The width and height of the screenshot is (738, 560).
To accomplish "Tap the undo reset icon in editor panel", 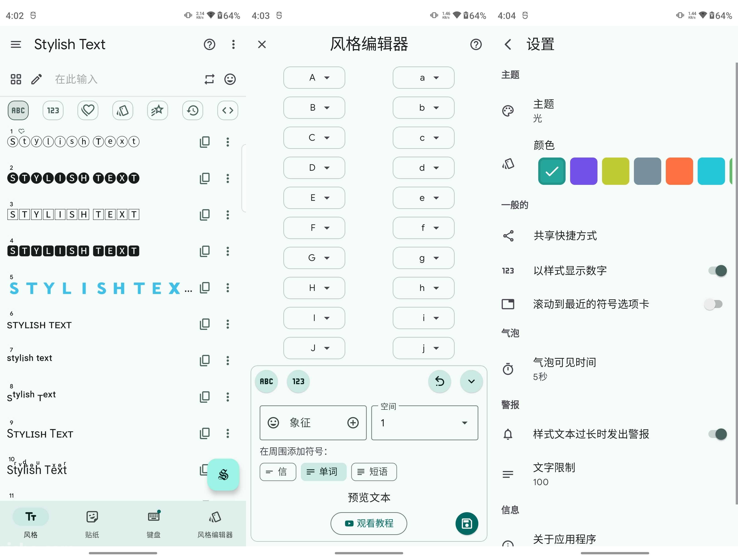I will [x=440, y=382].
